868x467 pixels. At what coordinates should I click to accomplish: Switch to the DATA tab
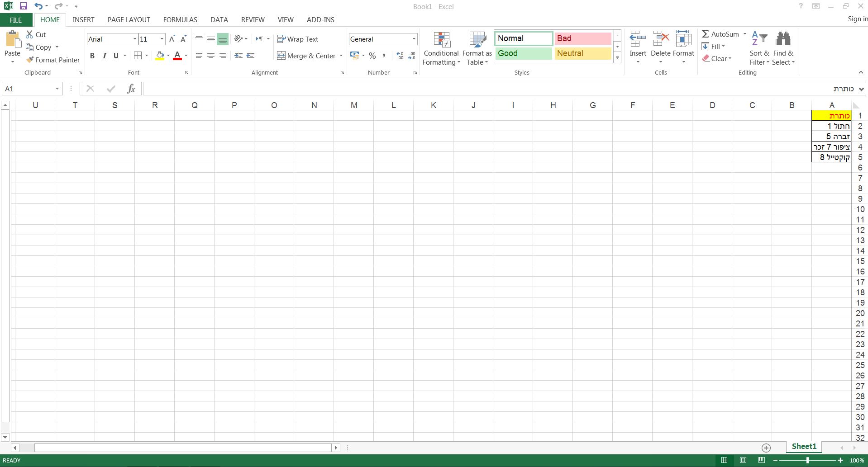[219, 20]
